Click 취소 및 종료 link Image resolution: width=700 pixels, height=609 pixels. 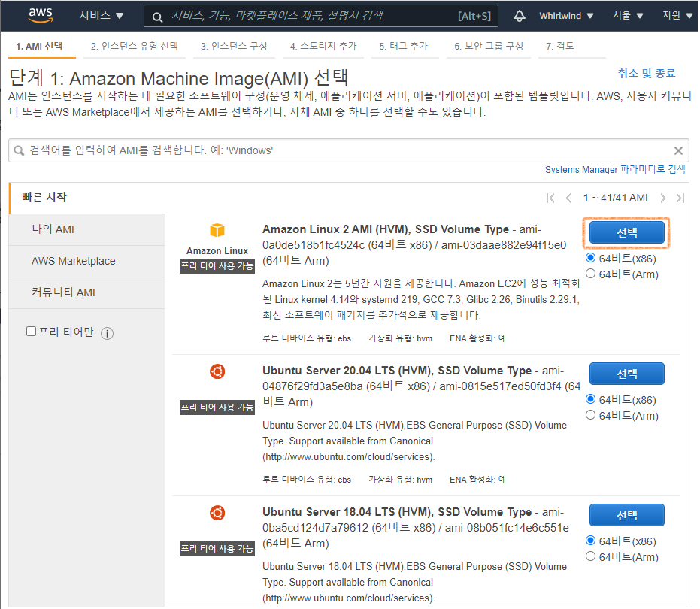pyautogui.click(x=647, y=74)
